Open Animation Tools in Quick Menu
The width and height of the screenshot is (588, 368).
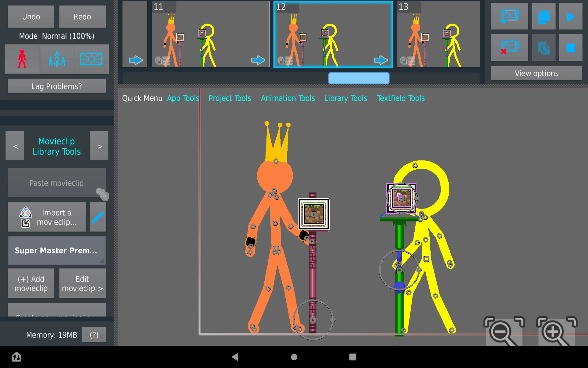tap(288, 98)
